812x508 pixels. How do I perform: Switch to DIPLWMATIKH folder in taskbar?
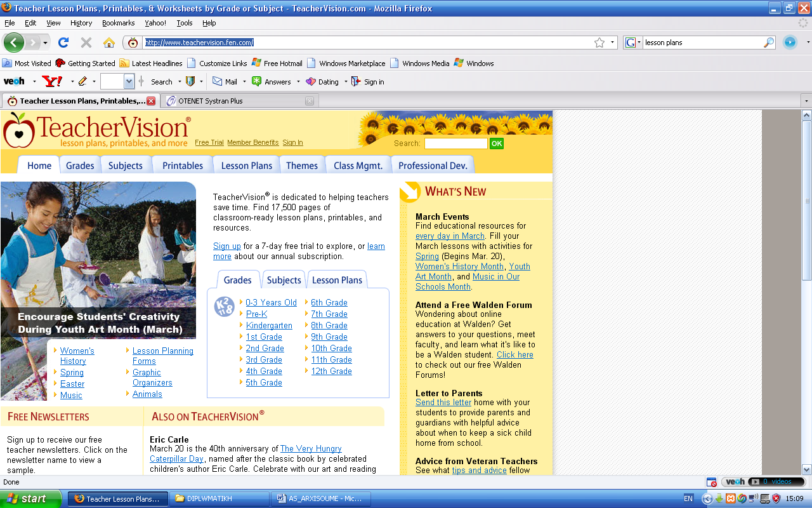point(220,498)
